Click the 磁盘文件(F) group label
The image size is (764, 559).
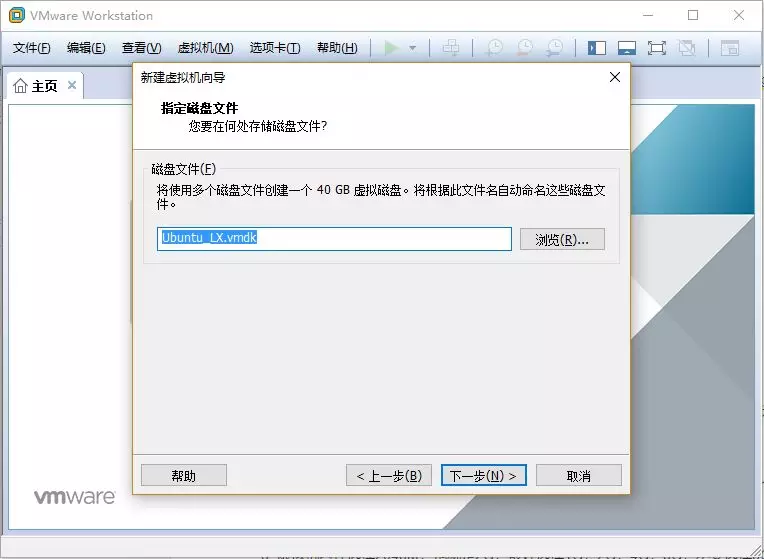pyautogui.click(x=183, y=169)
